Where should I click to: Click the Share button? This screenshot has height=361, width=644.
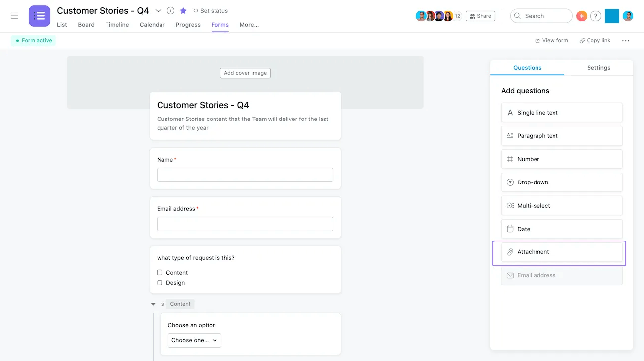click(480, 16)
